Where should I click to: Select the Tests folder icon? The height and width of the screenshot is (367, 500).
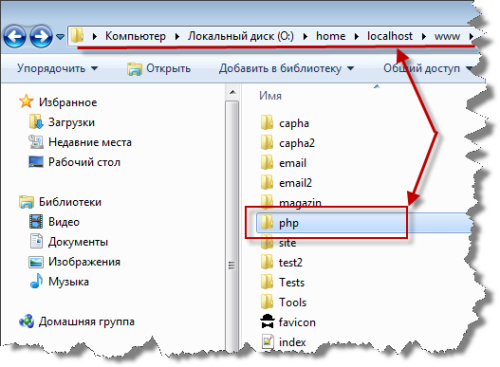click(267, 282)
